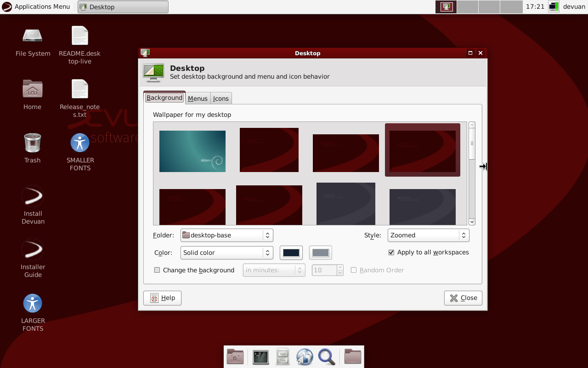Close the Desktop settings with the Close button
The image size is (588, 368).
point(463,298)
